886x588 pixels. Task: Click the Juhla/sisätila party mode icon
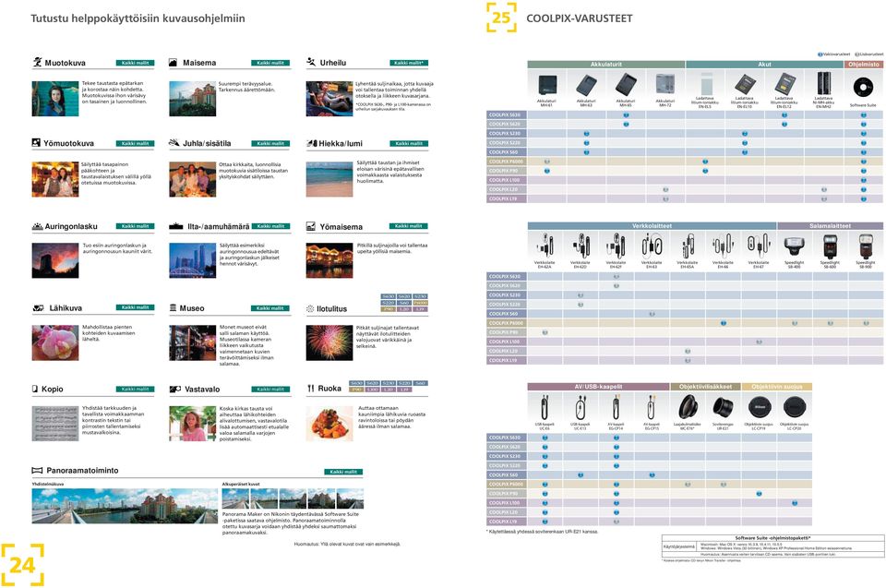click(174, 143)
